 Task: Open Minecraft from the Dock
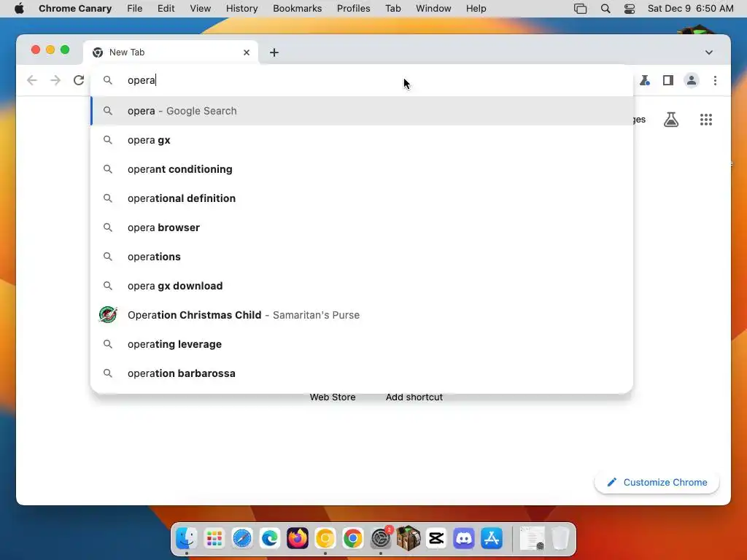tap(409, 539)
